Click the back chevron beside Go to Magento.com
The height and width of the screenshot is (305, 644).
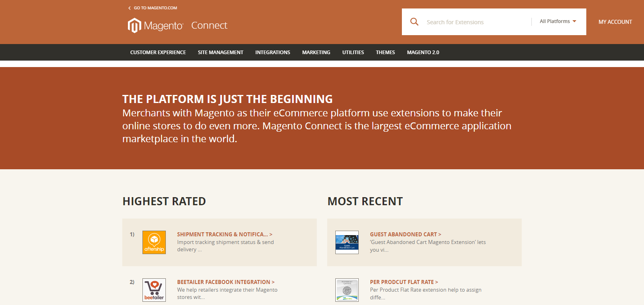tap(130, 8)
